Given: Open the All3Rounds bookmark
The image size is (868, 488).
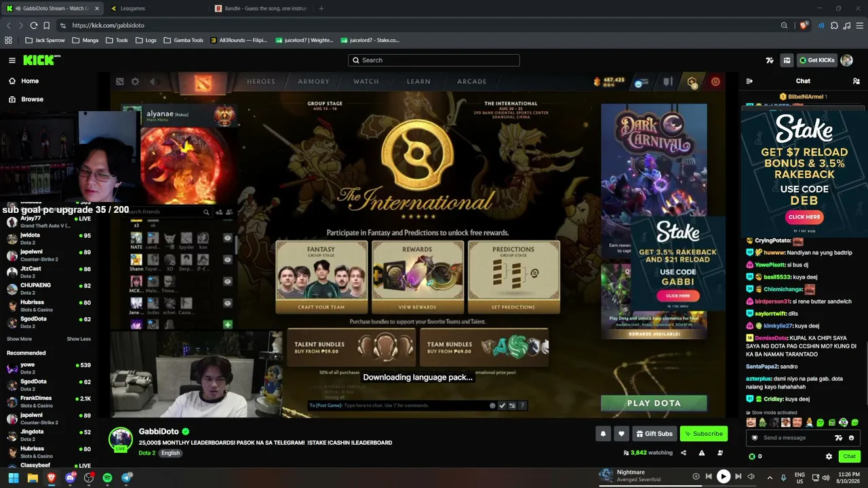Looking at the screenshot, I should coord(239,40).
